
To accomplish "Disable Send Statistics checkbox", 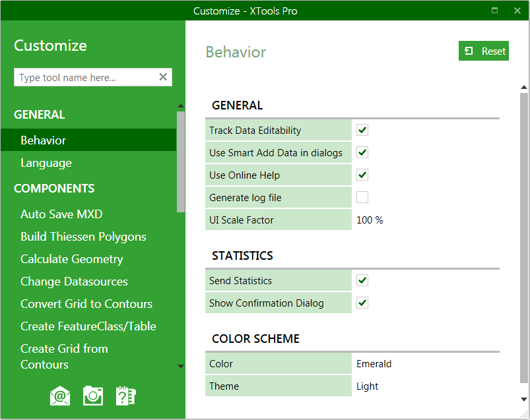I will 362,280.
